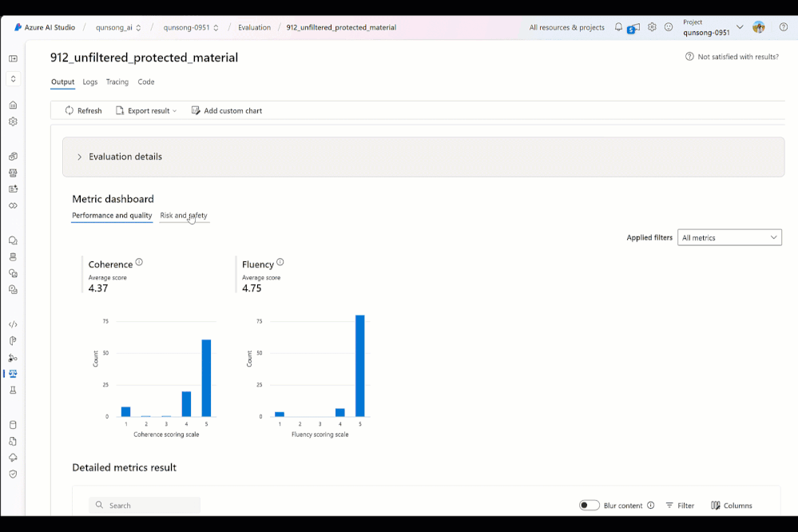
Task: Open assistants robot icon in sidebar
Action: point(14,256)
